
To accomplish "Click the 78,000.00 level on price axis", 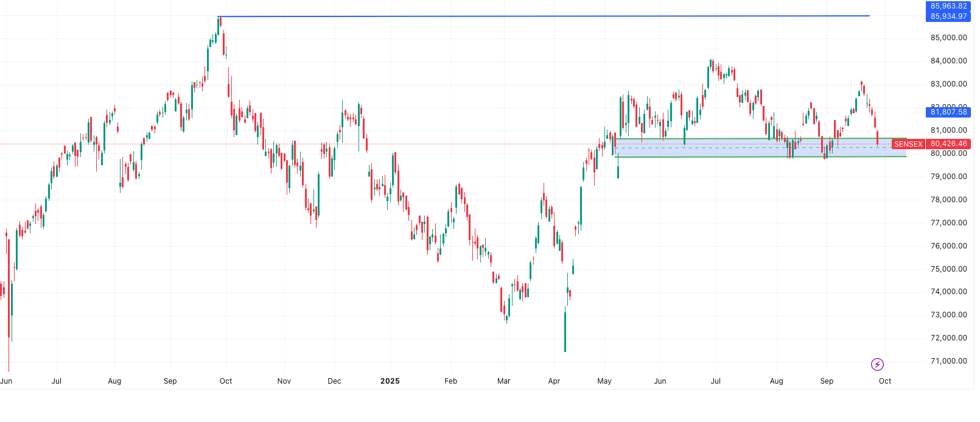I will [x=948, y=200].
